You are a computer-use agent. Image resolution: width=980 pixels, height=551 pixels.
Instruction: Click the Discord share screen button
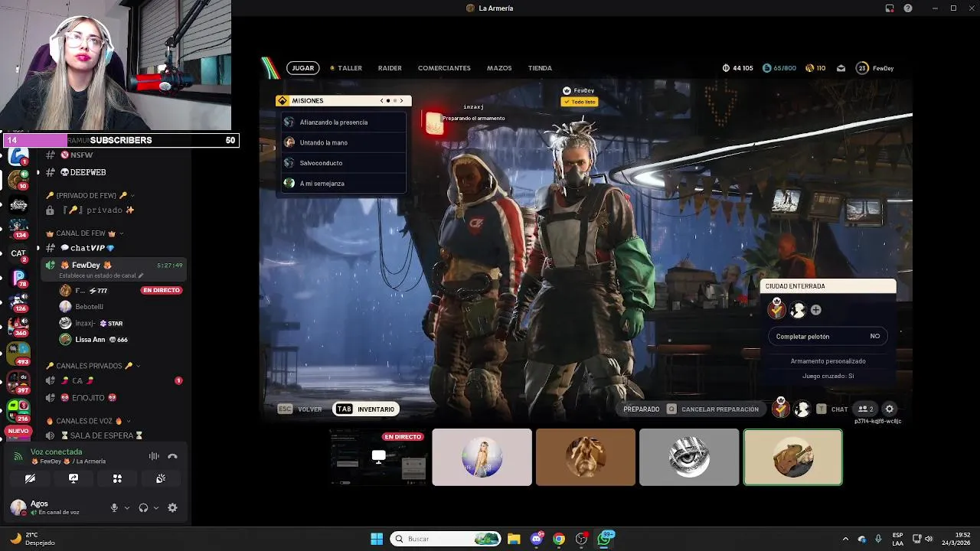tap(73, 478)
